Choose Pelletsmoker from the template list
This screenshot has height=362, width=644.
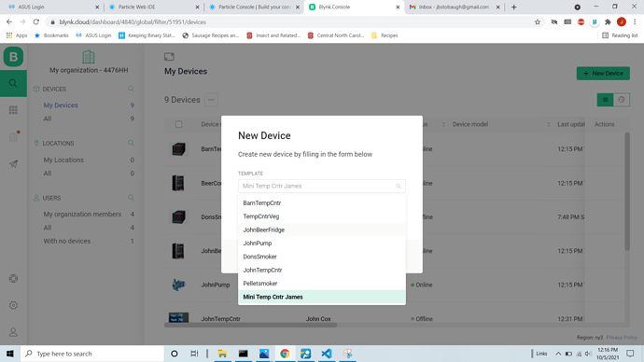point(322,284)
